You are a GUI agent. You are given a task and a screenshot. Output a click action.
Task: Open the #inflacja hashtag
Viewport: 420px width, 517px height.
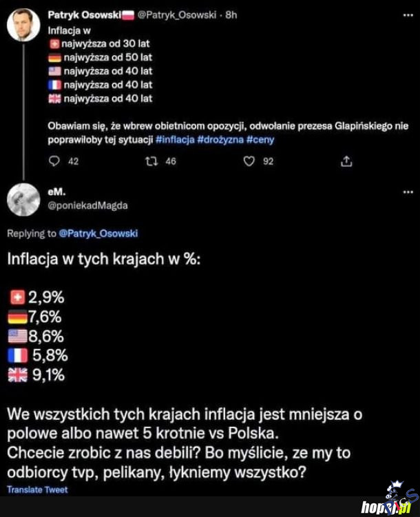[176, 139]
